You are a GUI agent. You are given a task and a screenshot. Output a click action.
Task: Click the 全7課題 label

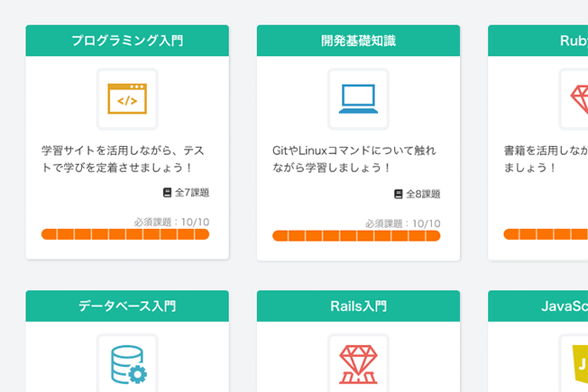[x=192, y=193]
